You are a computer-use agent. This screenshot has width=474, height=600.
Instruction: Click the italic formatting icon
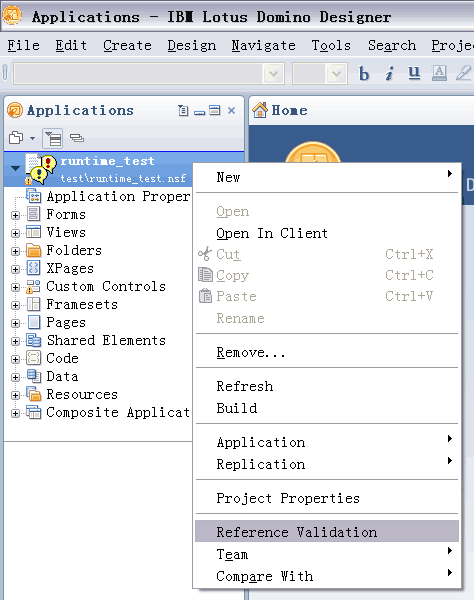[x=389, y=73]
